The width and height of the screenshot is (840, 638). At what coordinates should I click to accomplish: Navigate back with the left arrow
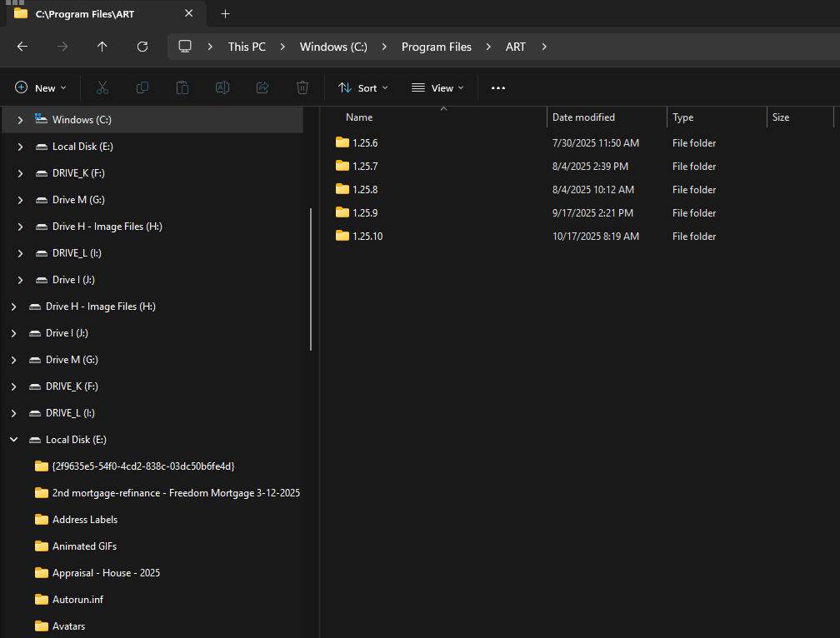[x=22, y=47]
